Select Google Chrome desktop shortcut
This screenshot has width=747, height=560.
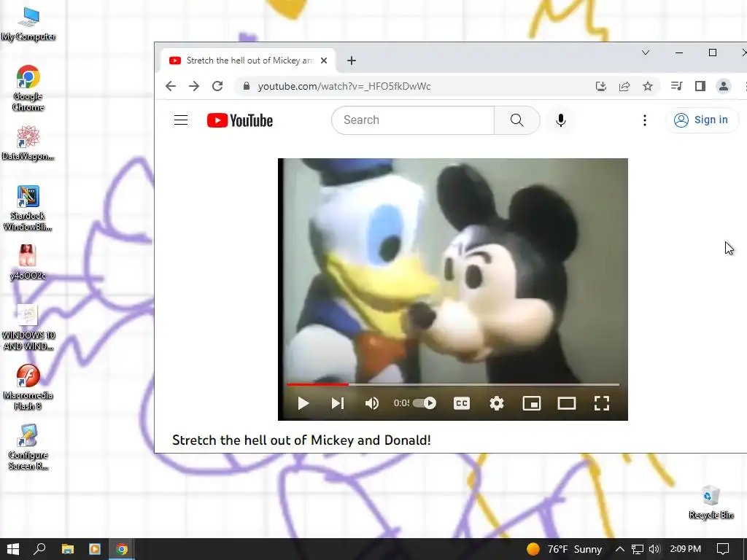28,88
